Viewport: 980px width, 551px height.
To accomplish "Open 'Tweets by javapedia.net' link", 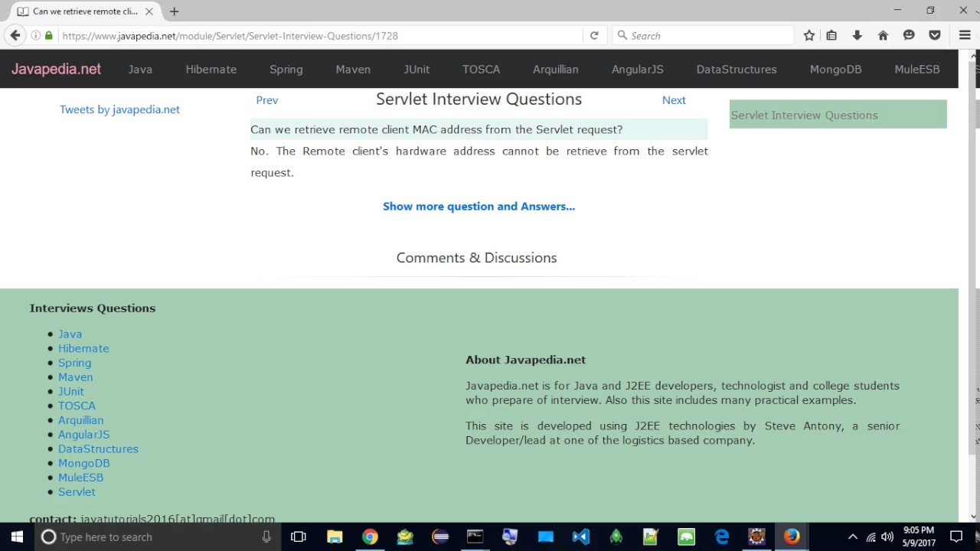I will [119, 109].
